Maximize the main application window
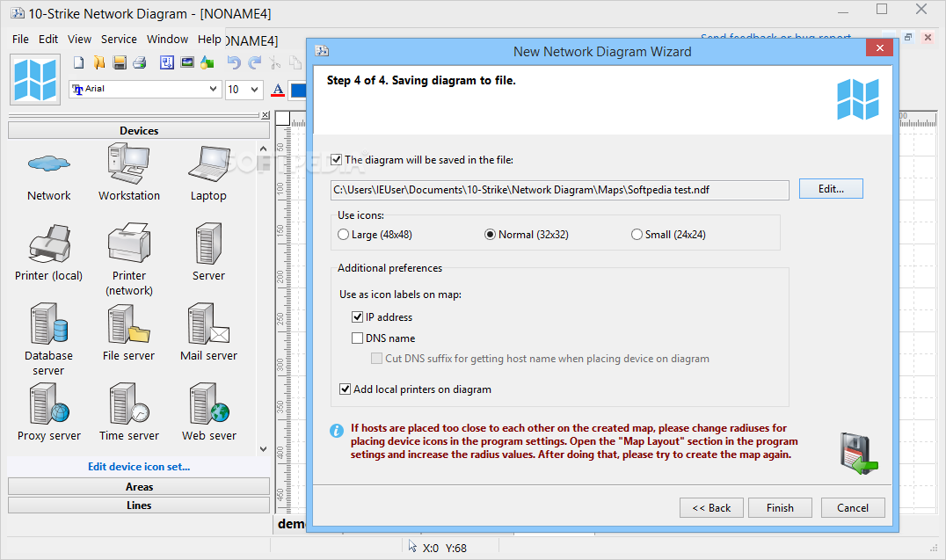Screen dimensions: 946x560 tap(882, 9)
